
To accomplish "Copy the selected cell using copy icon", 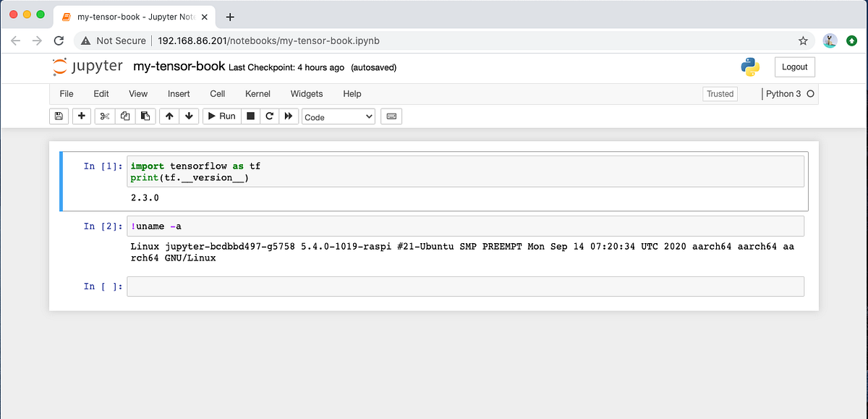I will click(x=125, y=116).
